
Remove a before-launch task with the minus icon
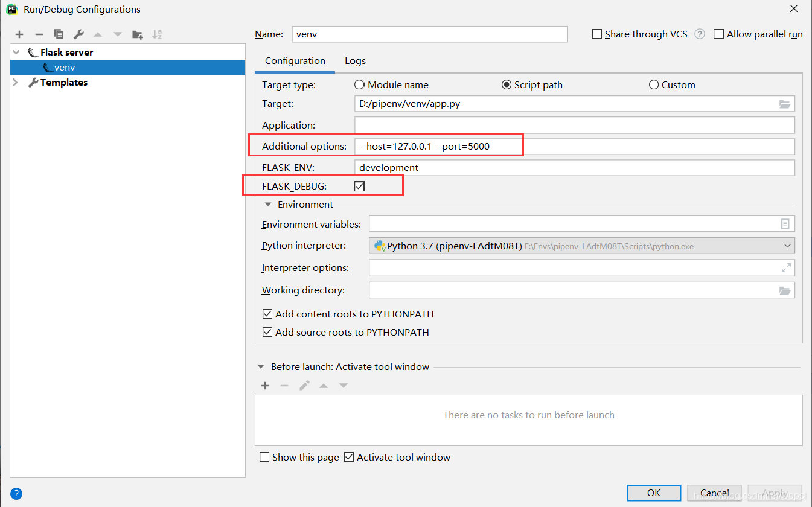coord(284,385)
